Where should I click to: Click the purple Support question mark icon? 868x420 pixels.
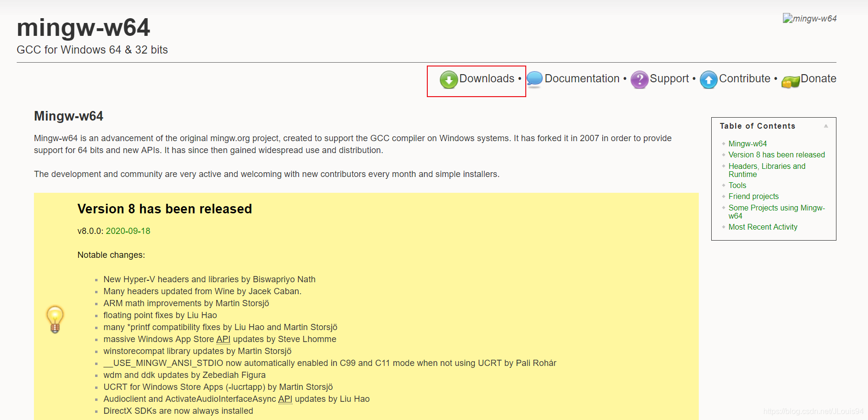coord(640,80)
